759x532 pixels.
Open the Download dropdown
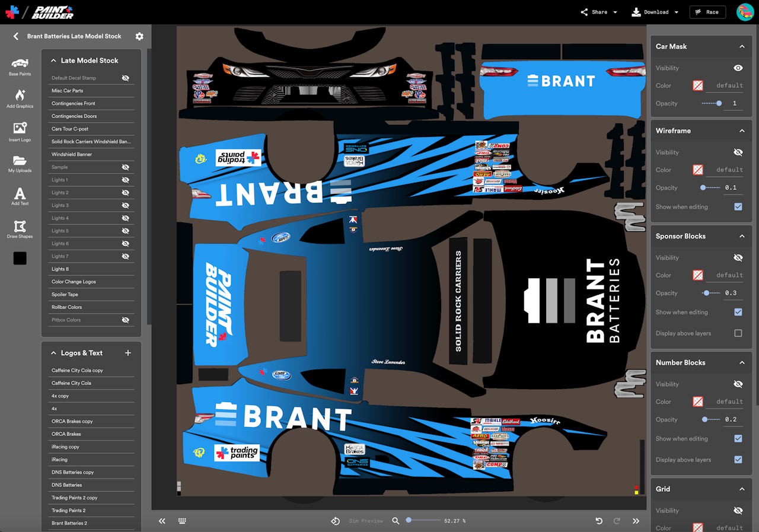pyautogui.click(x=677, y=12)
